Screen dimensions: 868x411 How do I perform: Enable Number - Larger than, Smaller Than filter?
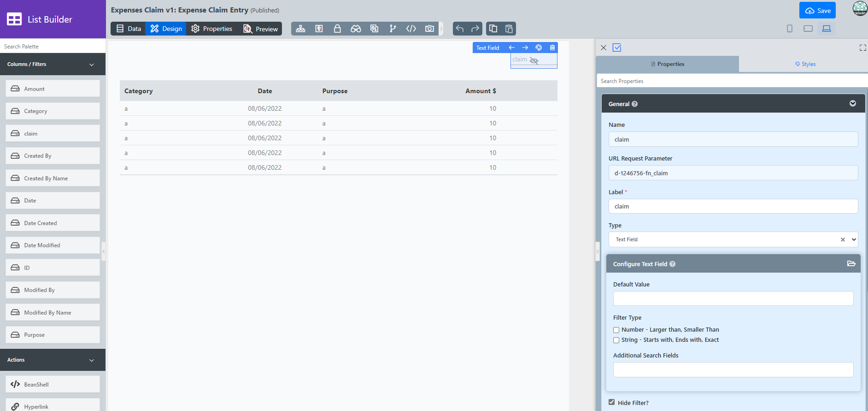616,330
